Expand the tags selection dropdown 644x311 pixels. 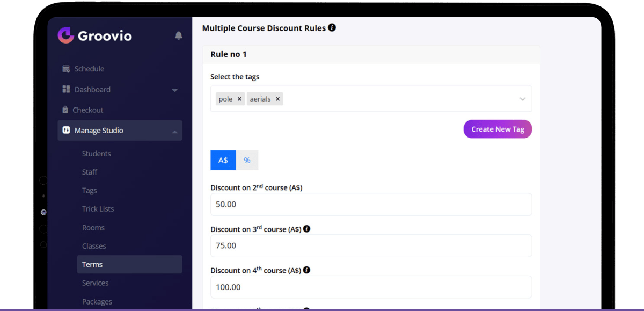[x=522, y=99]
